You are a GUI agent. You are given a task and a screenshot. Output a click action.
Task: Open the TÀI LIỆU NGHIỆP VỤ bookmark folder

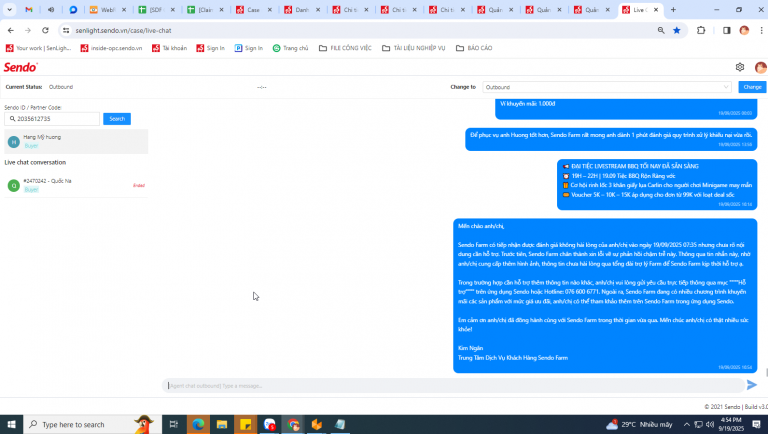(x=414, y=48)
